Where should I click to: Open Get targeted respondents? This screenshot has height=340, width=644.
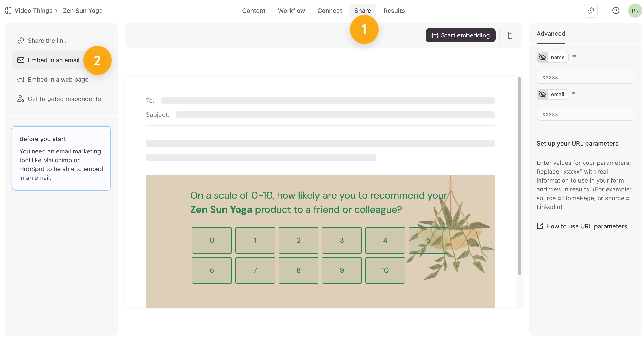coord(64,99)
